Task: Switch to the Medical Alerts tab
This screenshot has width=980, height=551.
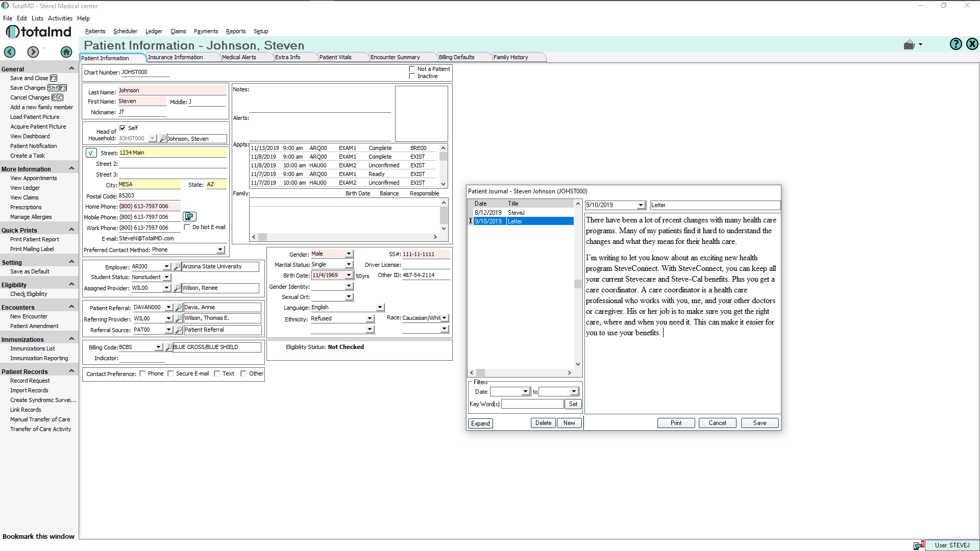Action: click(238, 57)
